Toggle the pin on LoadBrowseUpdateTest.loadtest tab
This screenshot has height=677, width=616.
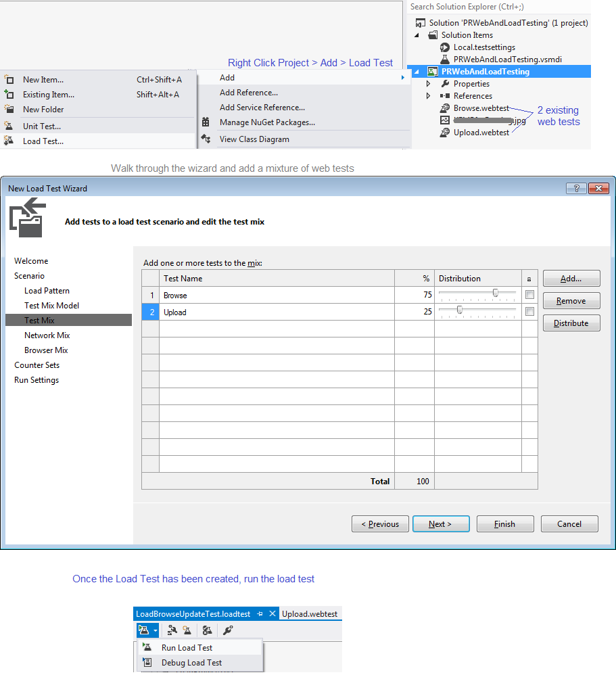[x=260, y=614]
